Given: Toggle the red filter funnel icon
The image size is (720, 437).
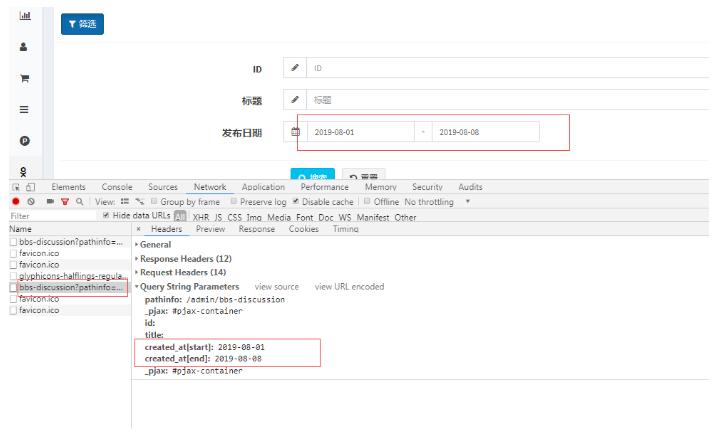Looking at the screenshot, I should point(65,201).
